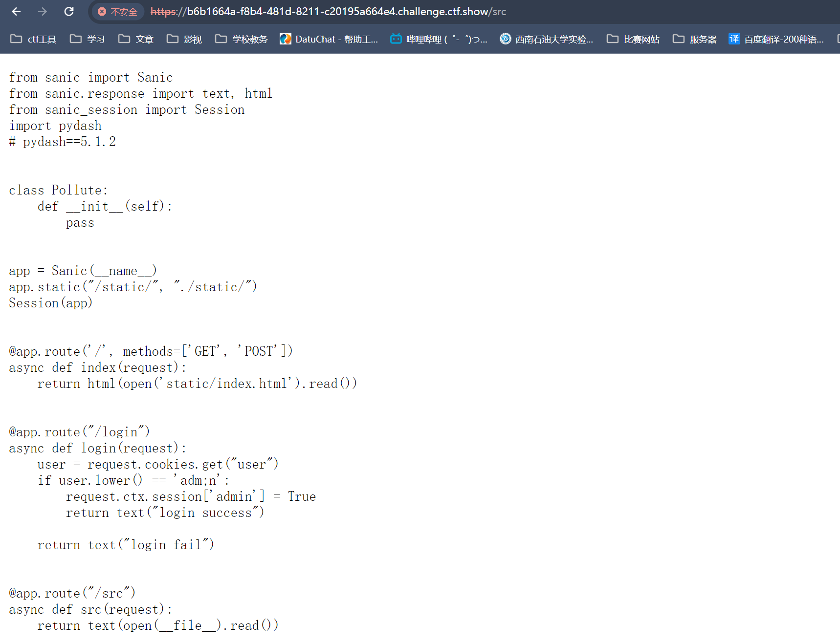The image size is (840, 643).
Task: Click the line 'from sanic import Sanic'
Action: pos(91,77)
